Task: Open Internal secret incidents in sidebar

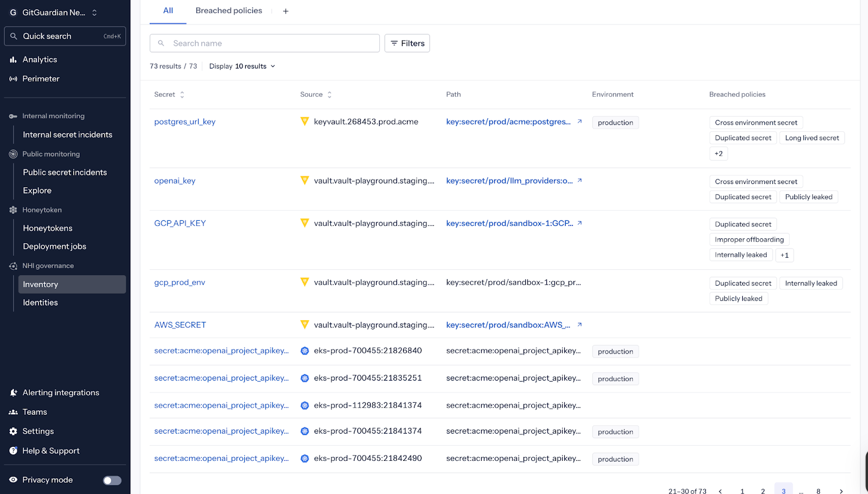Action: [x=67, y=135]
